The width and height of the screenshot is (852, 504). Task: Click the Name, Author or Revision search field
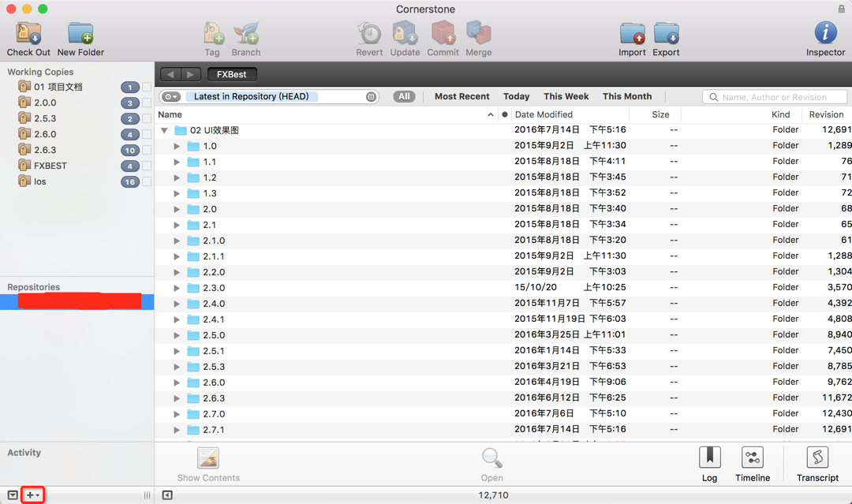775,97
